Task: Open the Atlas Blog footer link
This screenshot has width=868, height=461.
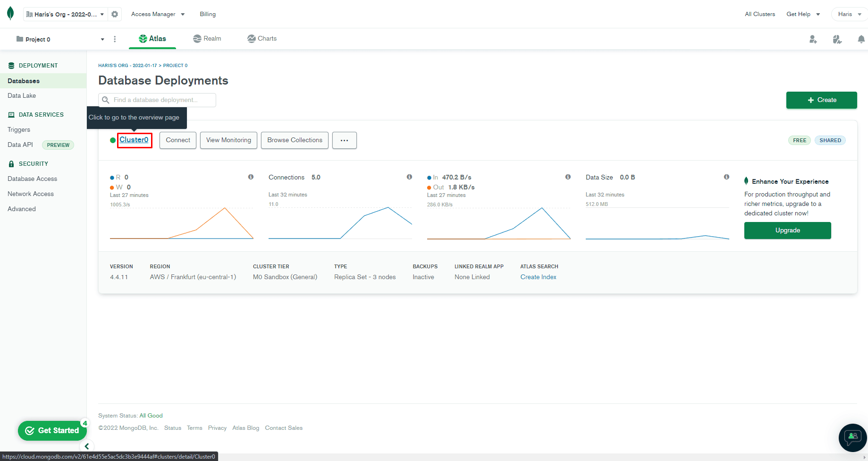Action: (x=246, y=428)
